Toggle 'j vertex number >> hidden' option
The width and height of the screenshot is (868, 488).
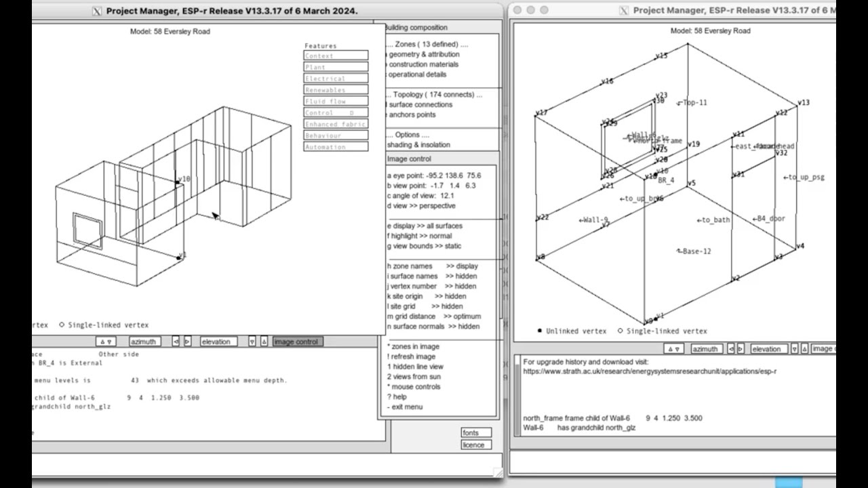coord(432,286)
